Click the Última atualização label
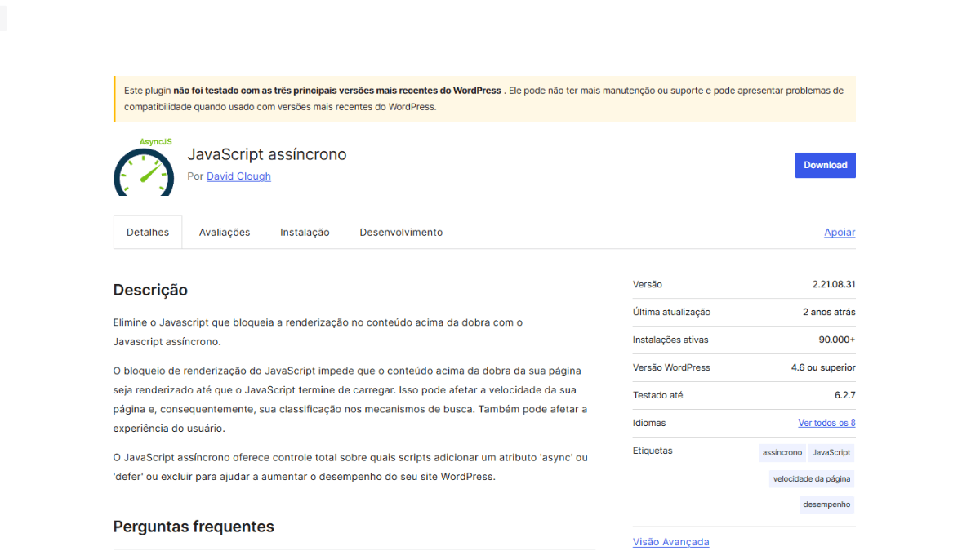 click(x=671, y=312)
